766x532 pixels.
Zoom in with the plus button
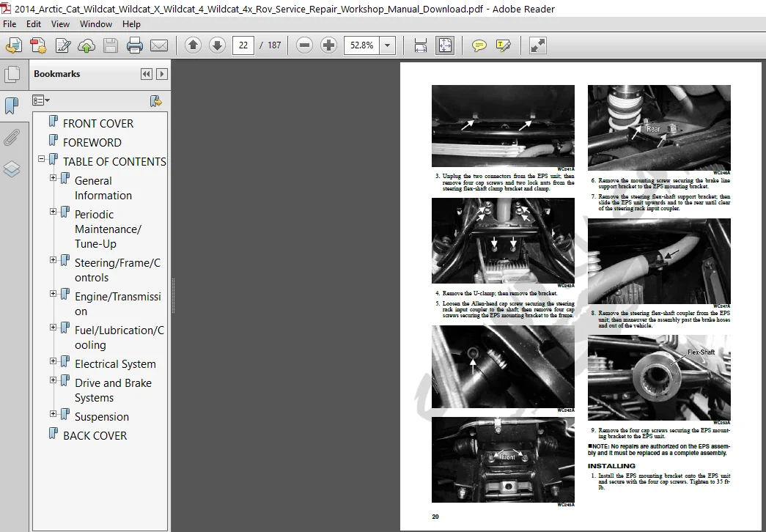pos(329,45)
